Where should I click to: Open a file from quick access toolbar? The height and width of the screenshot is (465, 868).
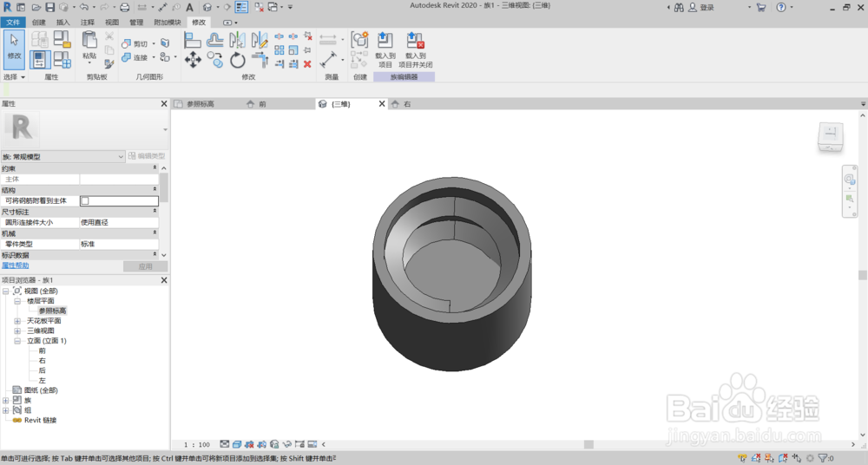[x=36, y=7]
